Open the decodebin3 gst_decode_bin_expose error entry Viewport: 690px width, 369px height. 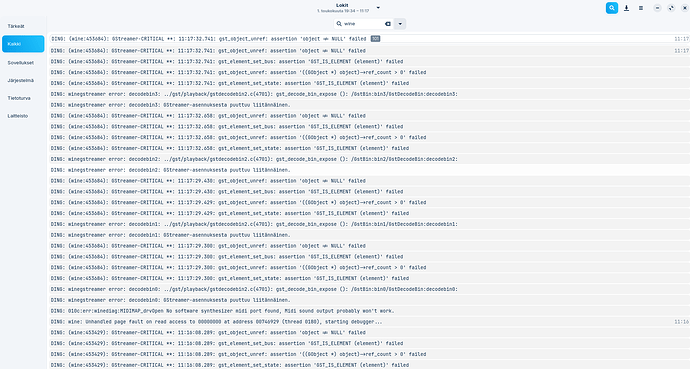(x=369, y=94)
